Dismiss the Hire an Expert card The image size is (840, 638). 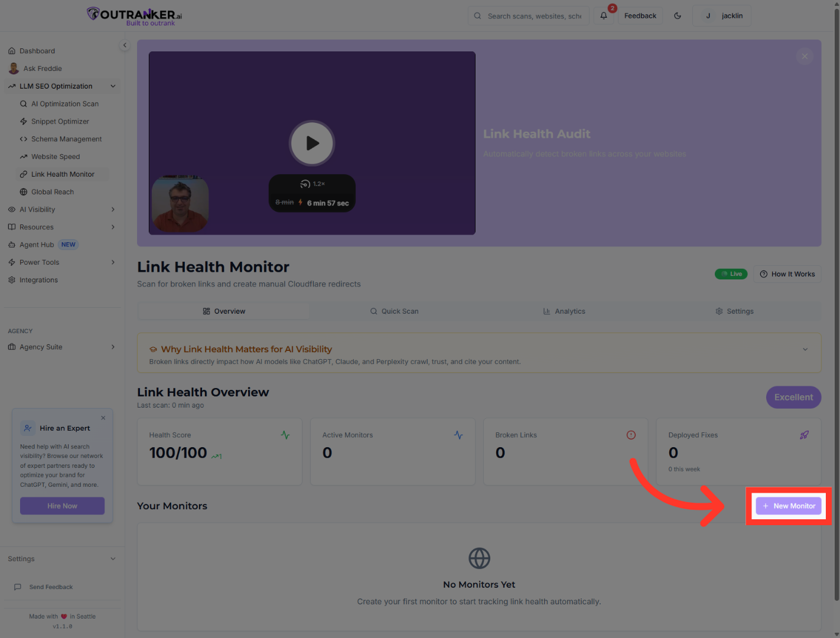103,418
